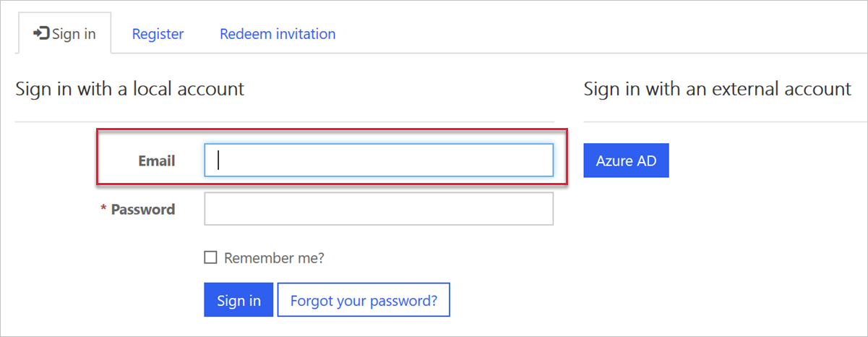Screen dimensions: 868x337
Task: Click inside the Password text box
Action: 379,208
